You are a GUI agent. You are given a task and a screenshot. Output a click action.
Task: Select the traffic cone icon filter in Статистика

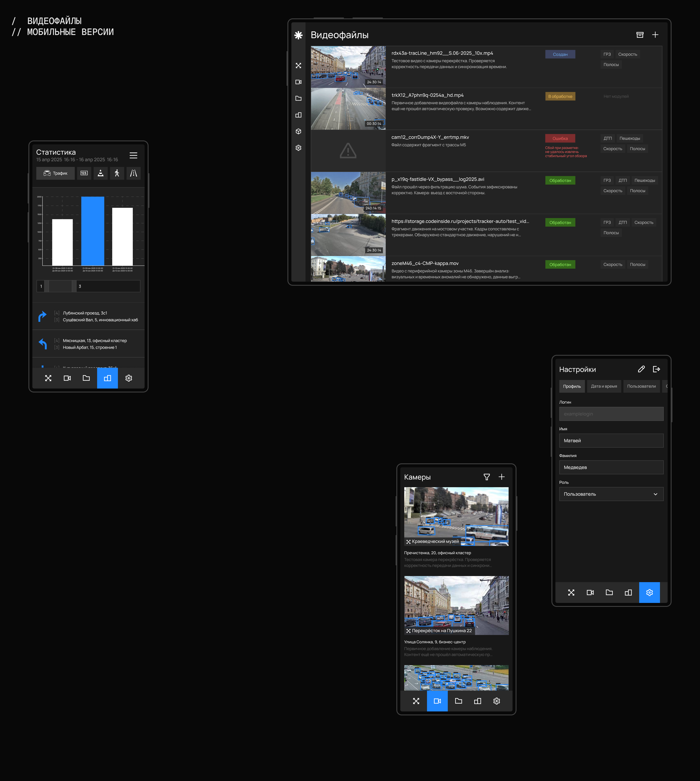coord(100,173)
